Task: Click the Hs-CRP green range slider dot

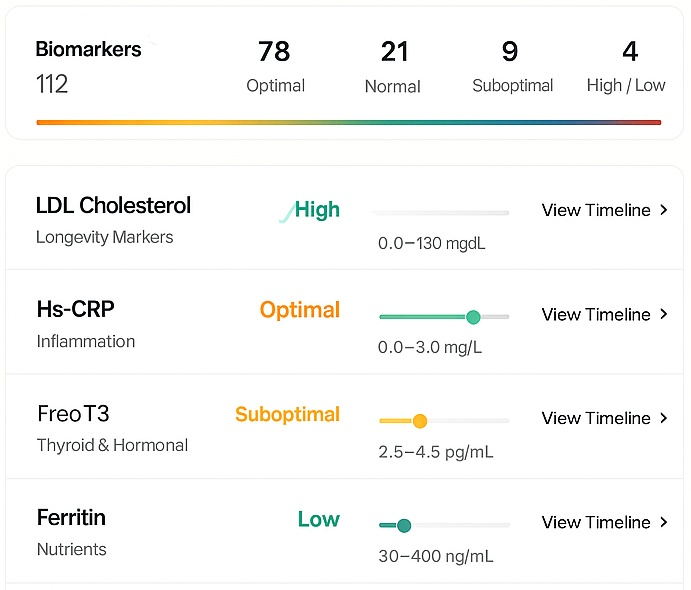Action: [473, 317]
